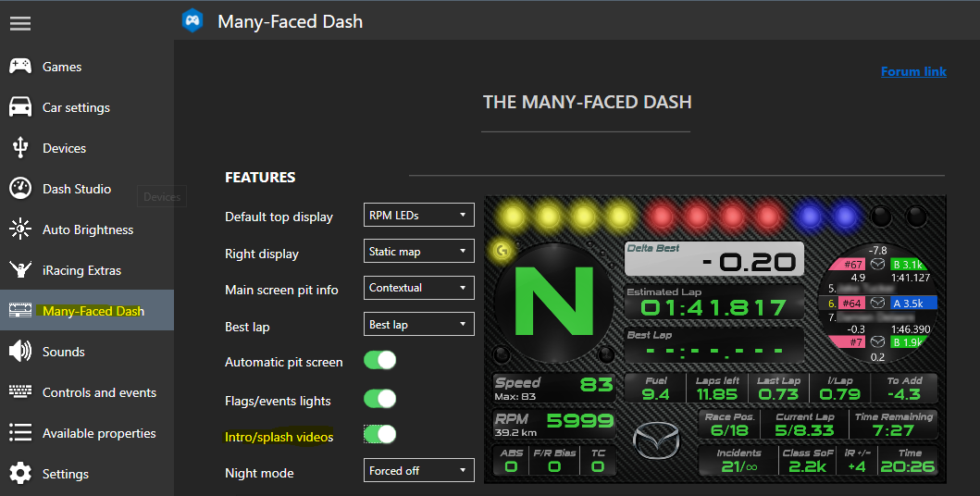Click the Laps left box in preview
The image size is (980, 496).
pos(717,389)
